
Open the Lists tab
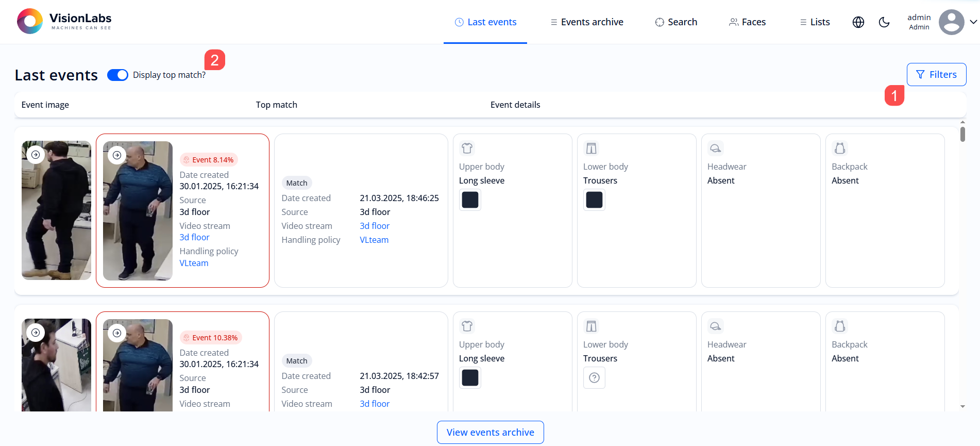(815, 22)
